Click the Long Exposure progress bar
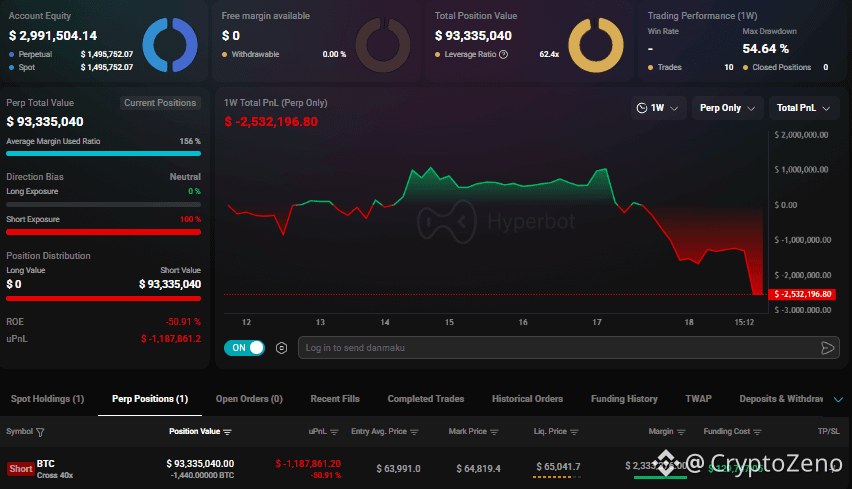 103,204
